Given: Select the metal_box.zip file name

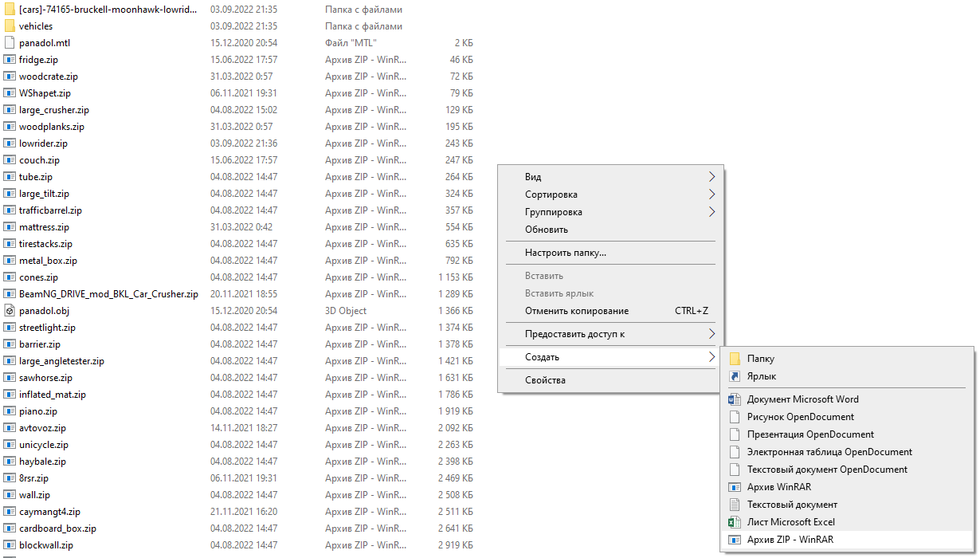Looking at the screenshot, I should pyautogui.click(x=48, y=261).
